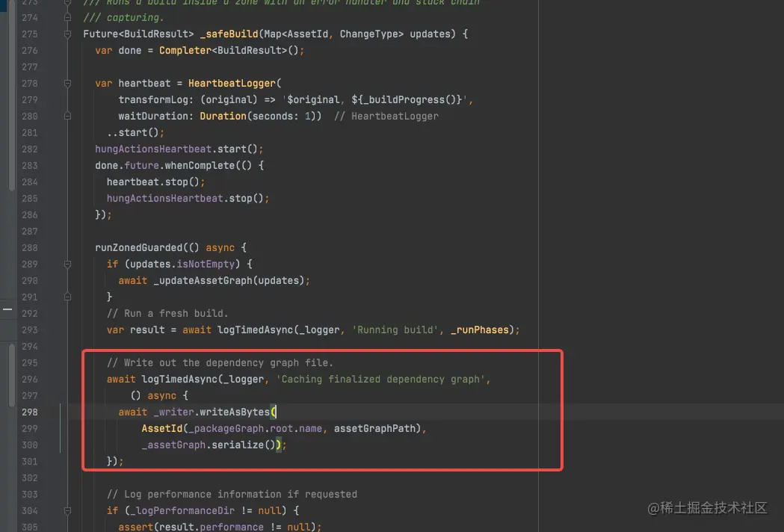This screenshot has height=532, width=784.
Task: Place cursor on _safeBuild method name
Action: (229, 34)
